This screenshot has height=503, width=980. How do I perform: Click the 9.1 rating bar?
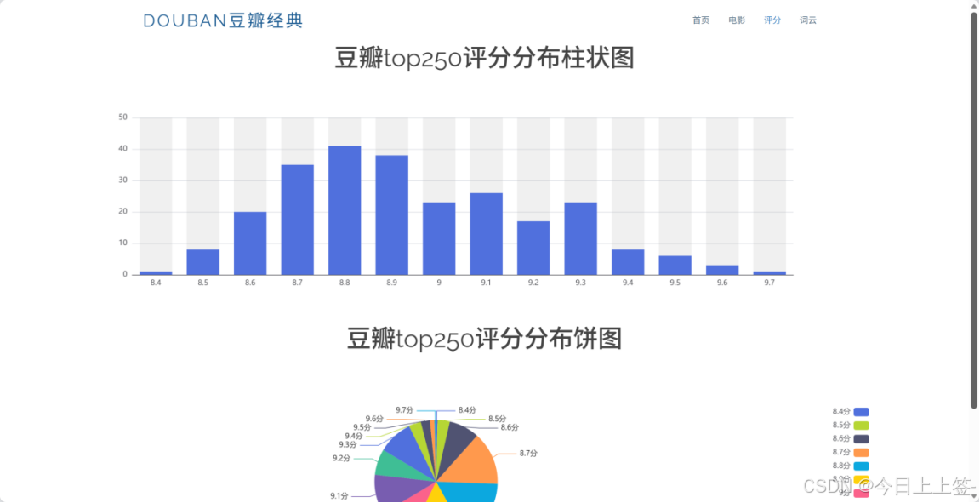click(487, 234)
